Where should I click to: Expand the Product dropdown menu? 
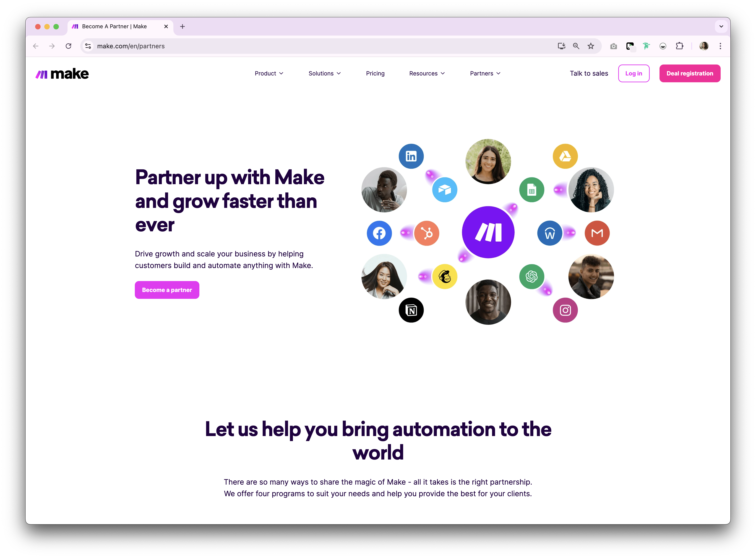coord(269,73)
